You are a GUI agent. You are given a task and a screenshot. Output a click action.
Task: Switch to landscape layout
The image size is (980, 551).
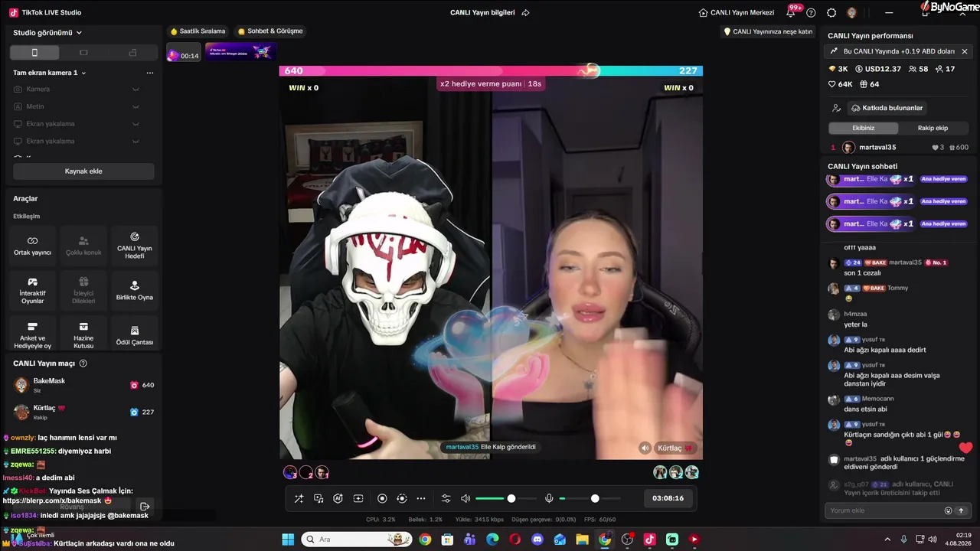(x=83, y=52)
